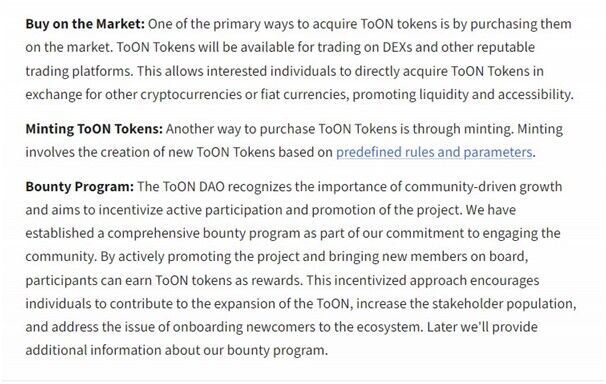Click 'Another way to purchase' in the minting paragraph

[239, 129]
